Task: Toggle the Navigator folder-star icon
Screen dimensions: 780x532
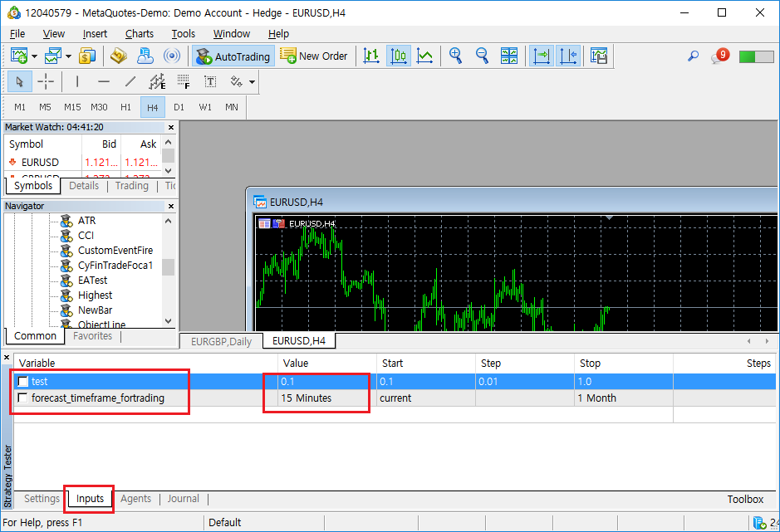Action: [119, 56]
